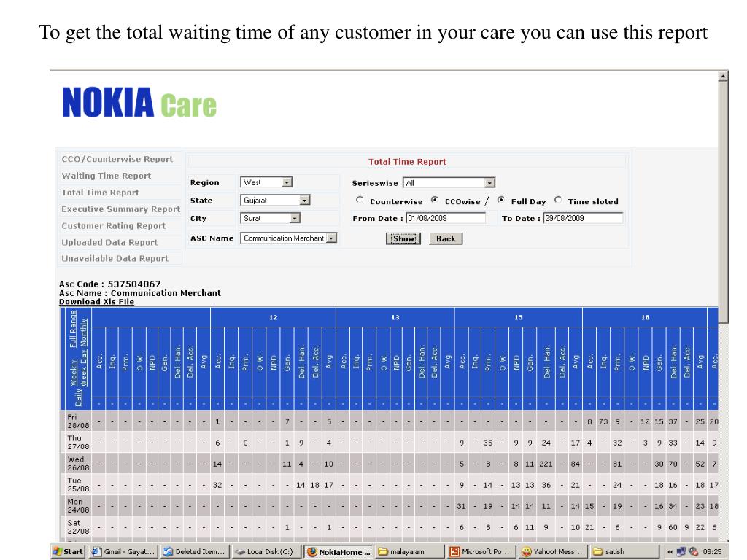Expand the Region dropdown showing West
This screenshot has width=747, height=560.
266,182
